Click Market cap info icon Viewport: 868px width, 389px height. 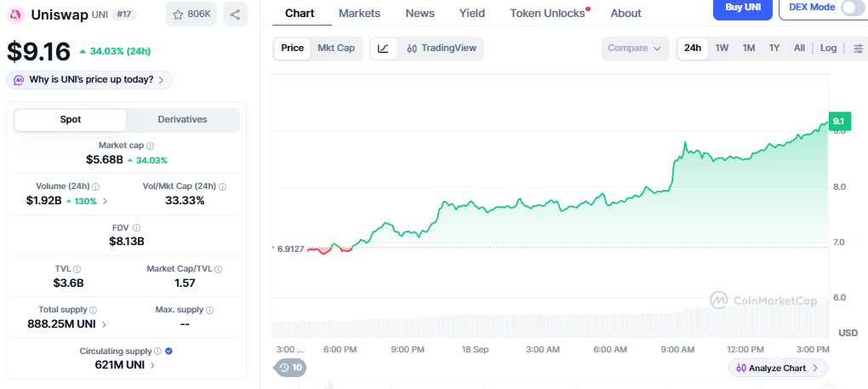tap(151, 146)
